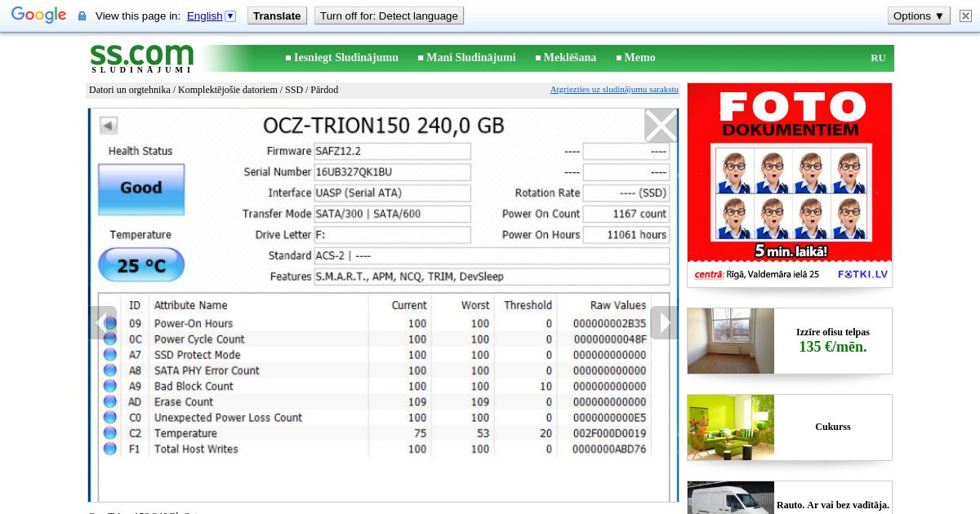This screenshot has width=980, height=514.
Task: Click the ss.com Sludinājumi logo
Action: click(x=141, y=58)
